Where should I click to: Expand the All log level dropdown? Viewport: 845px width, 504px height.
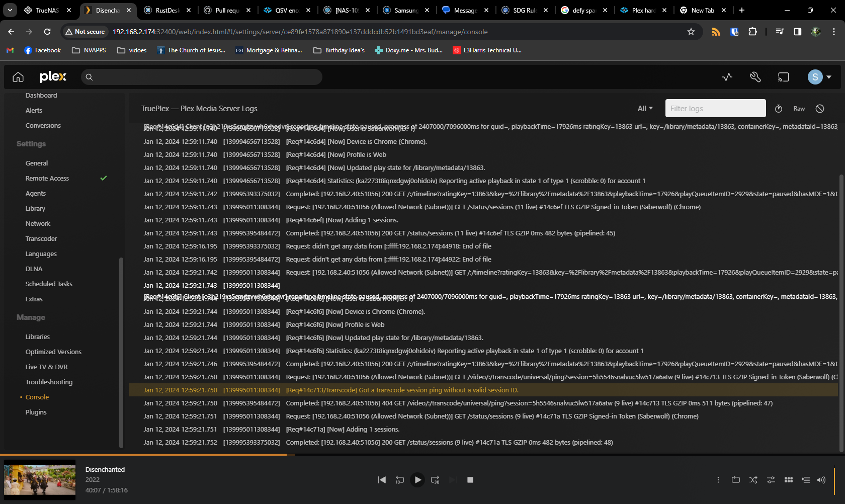click(x=645, y=109)
